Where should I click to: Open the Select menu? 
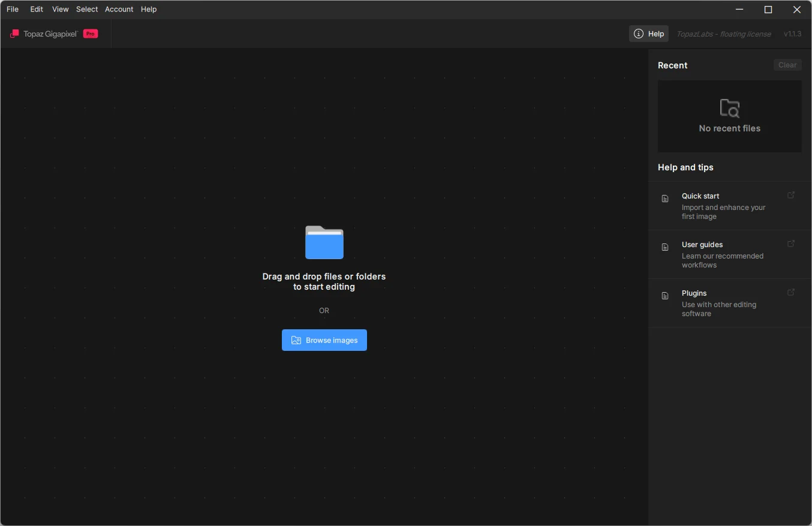pyautogui.click(x=87, y=9)
